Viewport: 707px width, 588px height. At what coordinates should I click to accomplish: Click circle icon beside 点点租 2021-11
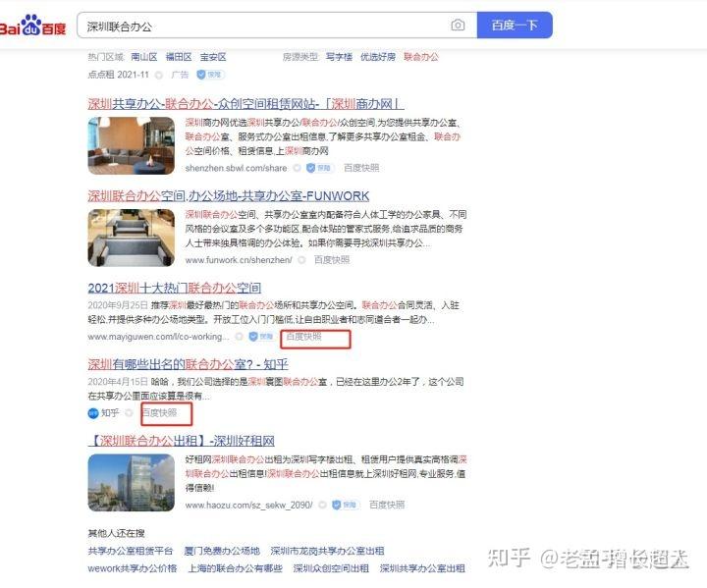[159, 75]
